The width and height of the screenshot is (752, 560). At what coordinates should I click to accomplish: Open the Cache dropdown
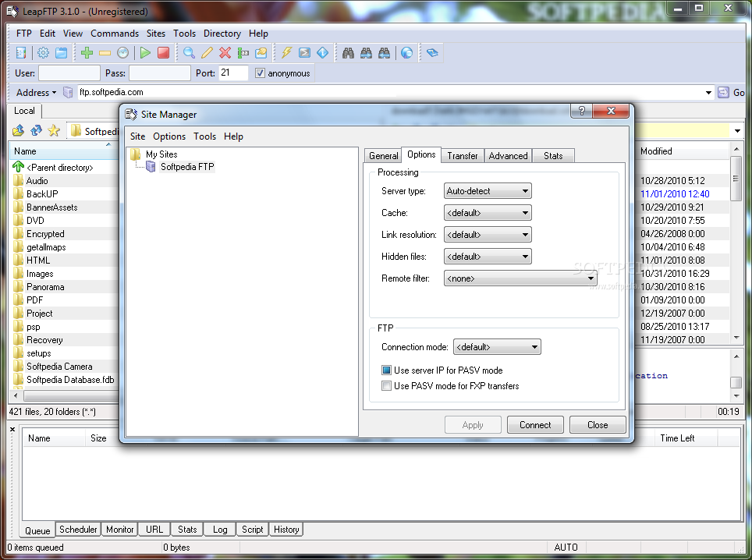(488, 212)
